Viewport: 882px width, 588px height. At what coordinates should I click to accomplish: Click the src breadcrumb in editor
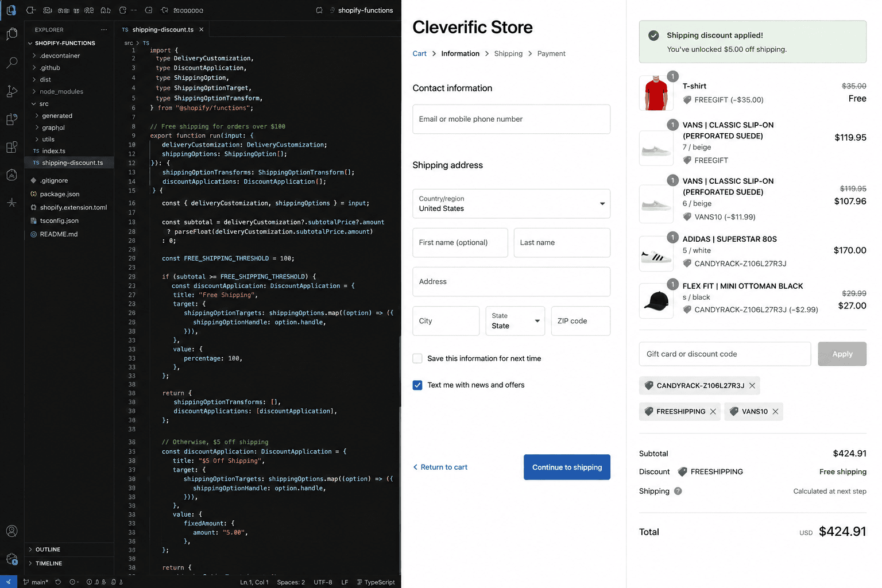click(129, 43)
